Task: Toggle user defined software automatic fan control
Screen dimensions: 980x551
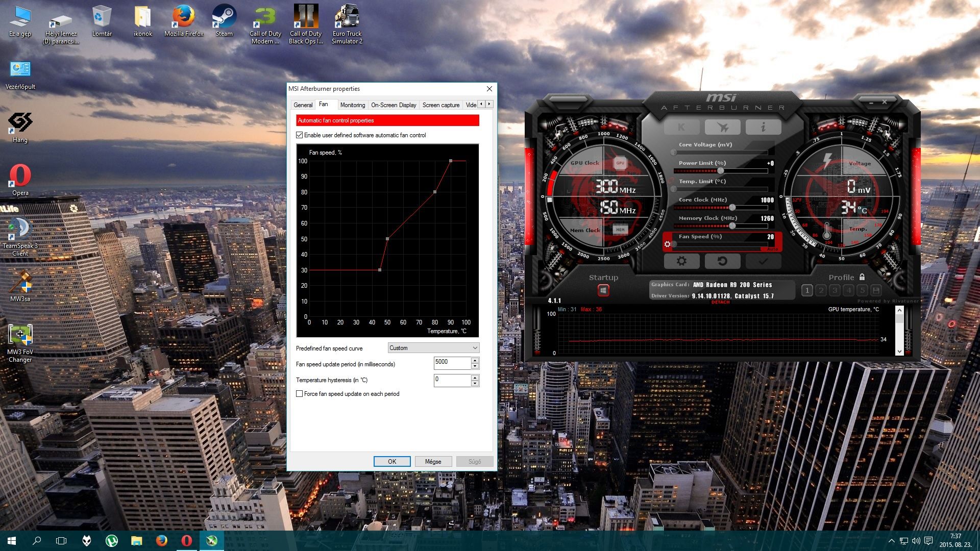Action: click(x=299, y=135)
